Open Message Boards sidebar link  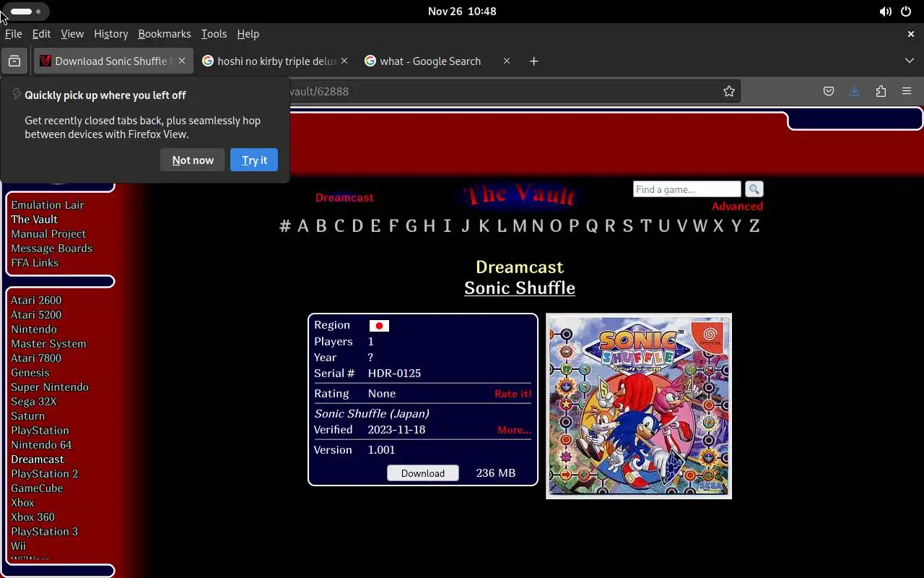tap(51, 249)
